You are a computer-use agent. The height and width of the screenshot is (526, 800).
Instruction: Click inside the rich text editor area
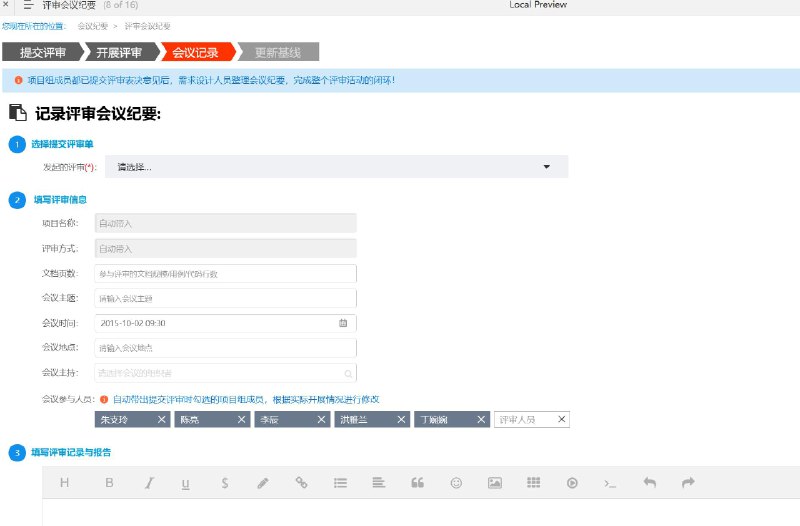click(421, 512)
